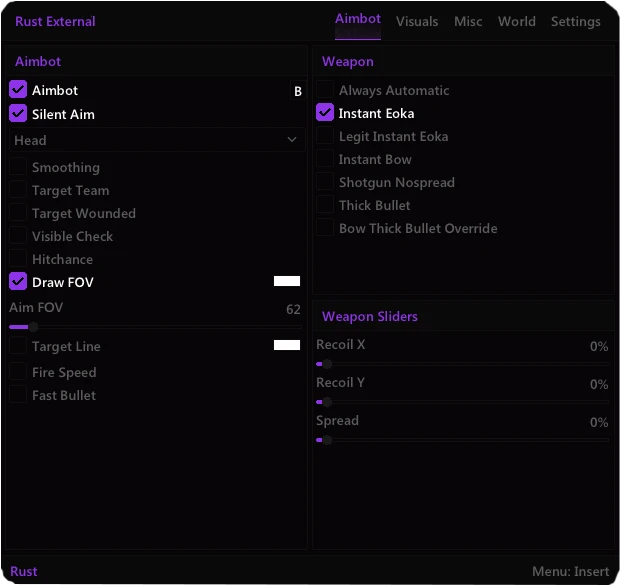
Task: Enable Always Automatic checkbox
Action: click(x=325, y=90)
